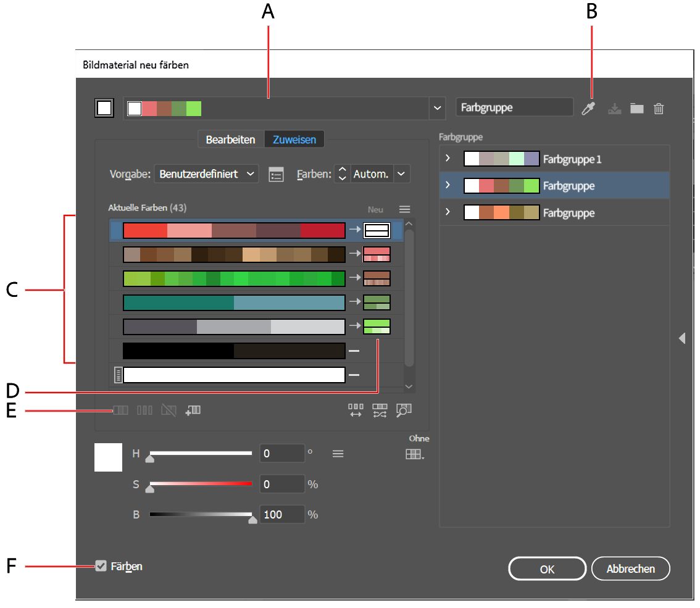This screenshot has height=608, width=700.
Task: Click the row handle icon beside the white color row
Action: tap(118, 375)
